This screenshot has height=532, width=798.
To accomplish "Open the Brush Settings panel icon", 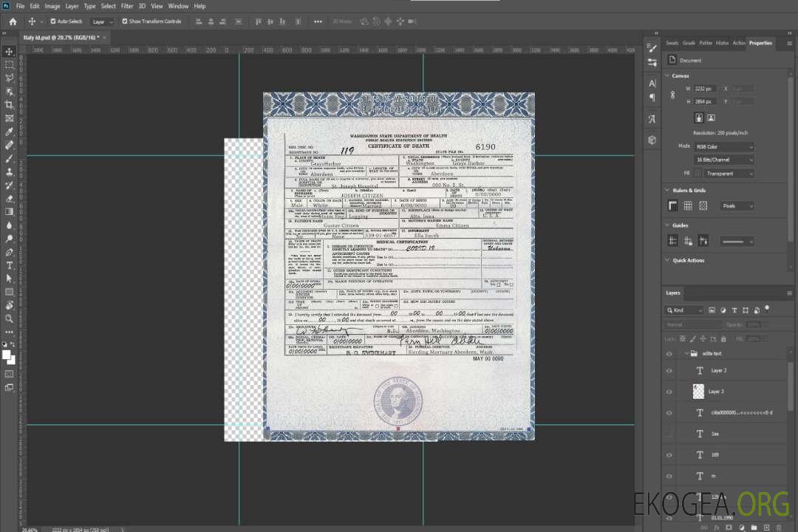I will coord(652,47).
